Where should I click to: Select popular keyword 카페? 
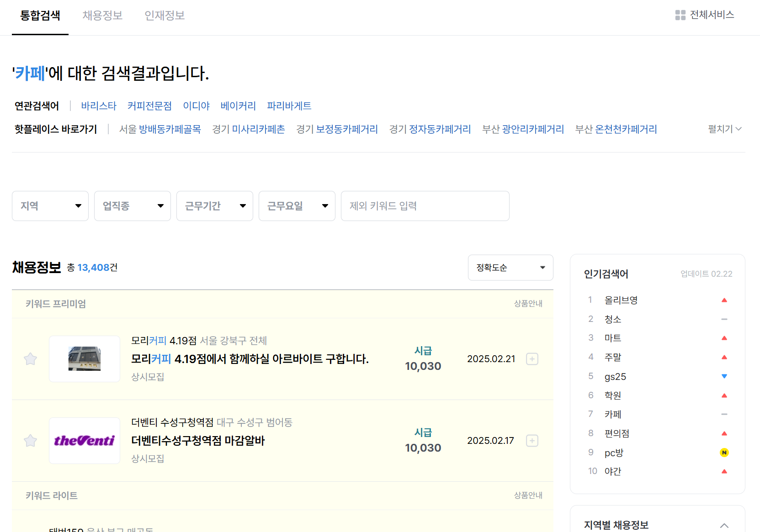613,414
